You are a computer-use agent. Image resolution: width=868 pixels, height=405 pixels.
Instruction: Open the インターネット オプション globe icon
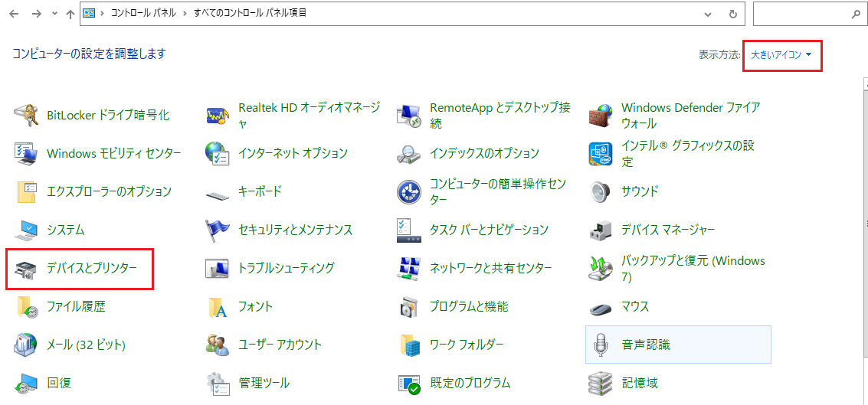click(x=217, y=153)
